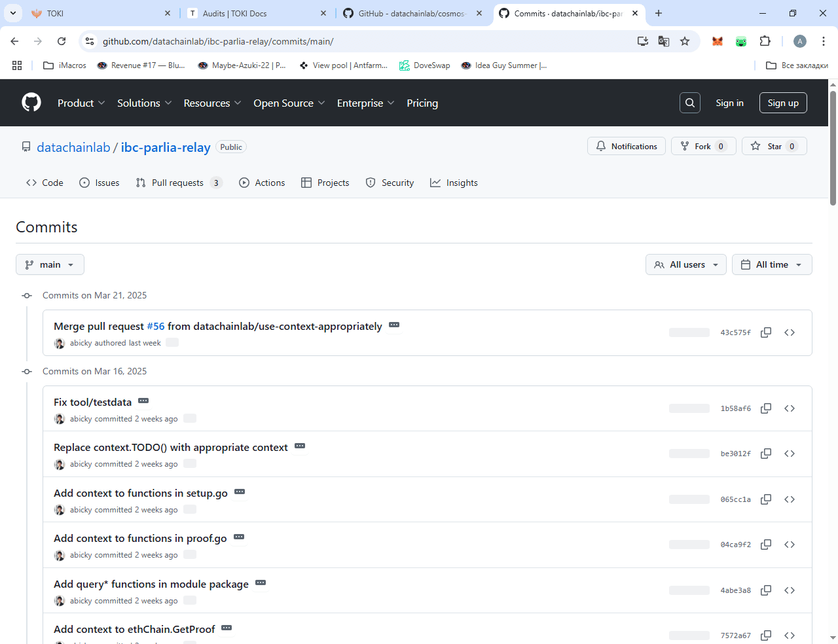Click the Sign in link
This screenshot has height=644, width=838.
(729, 103)
